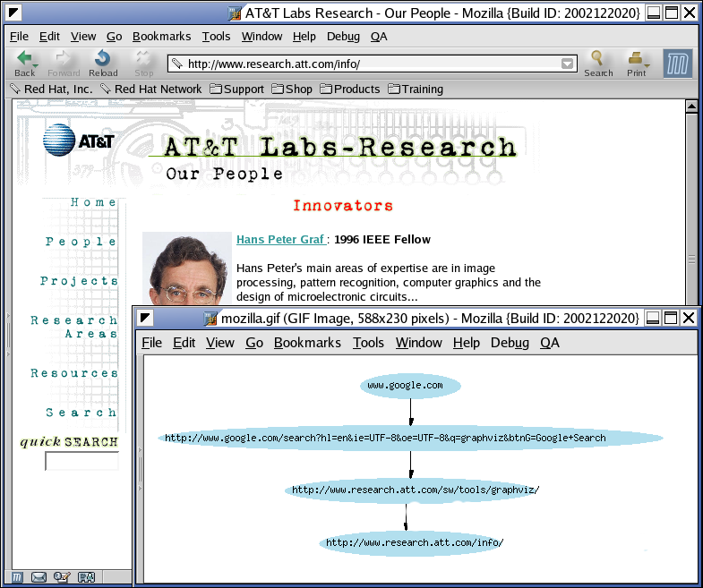Click the Search toolbar button
703x588 pixels.
598,63
